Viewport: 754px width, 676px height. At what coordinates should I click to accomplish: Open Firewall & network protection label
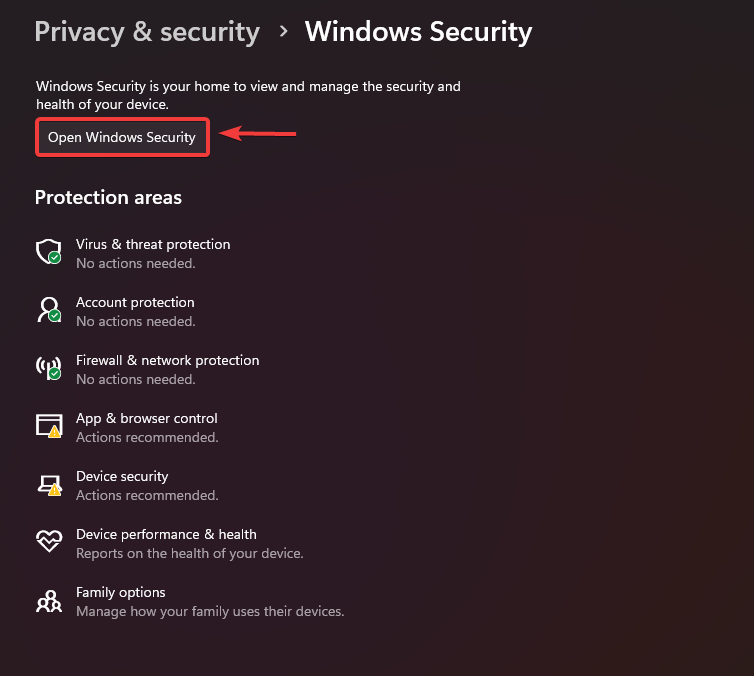point(167,360)
